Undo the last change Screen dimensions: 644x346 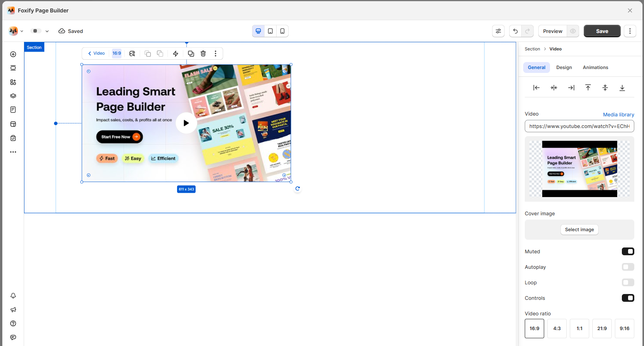click(515, 31)
